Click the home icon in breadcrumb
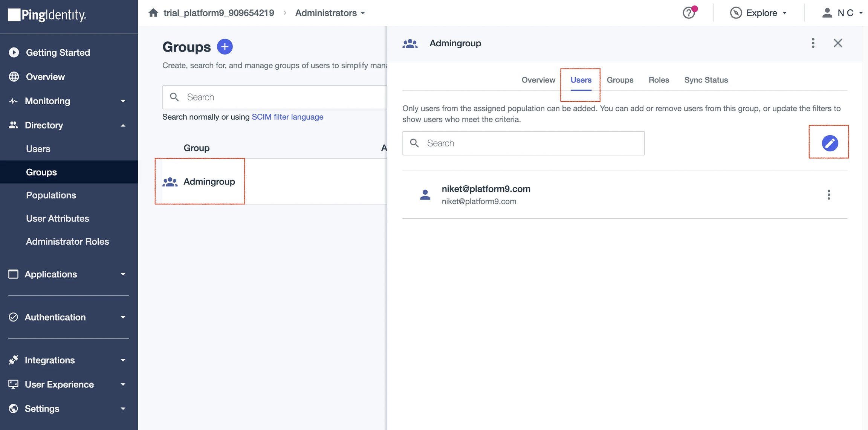Viewport: 868px width, 430px height. [x=153, y=13]
